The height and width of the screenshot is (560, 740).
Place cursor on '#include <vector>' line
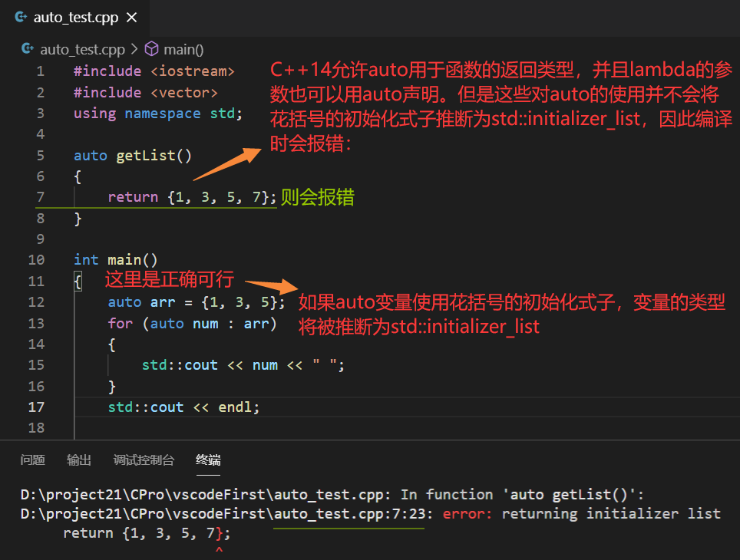coord(145,93)
